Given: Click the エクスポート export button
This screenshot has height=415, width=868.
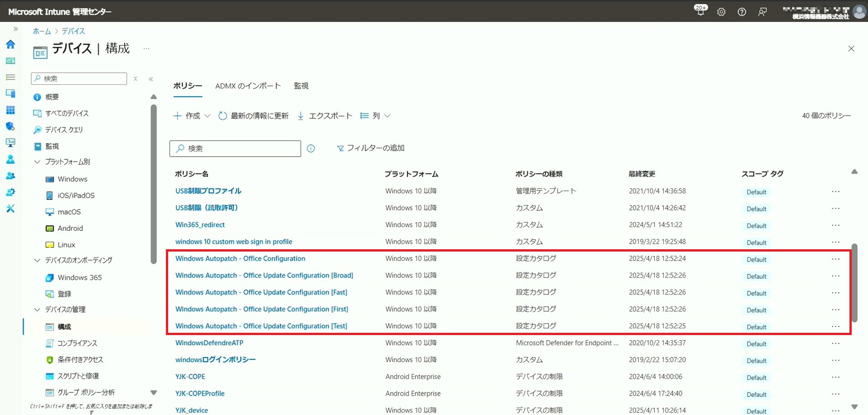Looking at the screenshot, I should point(325,116).
